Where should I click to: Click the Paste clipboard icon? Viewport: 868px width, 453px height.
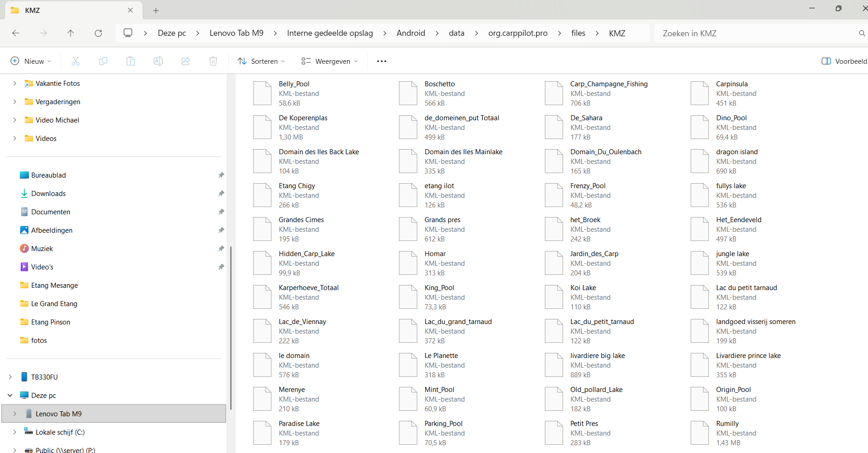(x=131, y=61)
